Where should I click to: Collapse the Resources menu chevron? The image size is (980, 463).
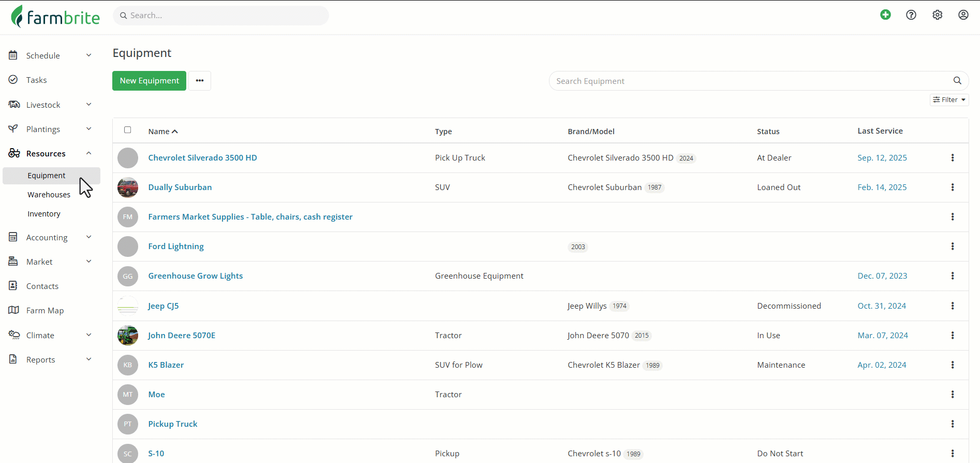tap(88, 153)
